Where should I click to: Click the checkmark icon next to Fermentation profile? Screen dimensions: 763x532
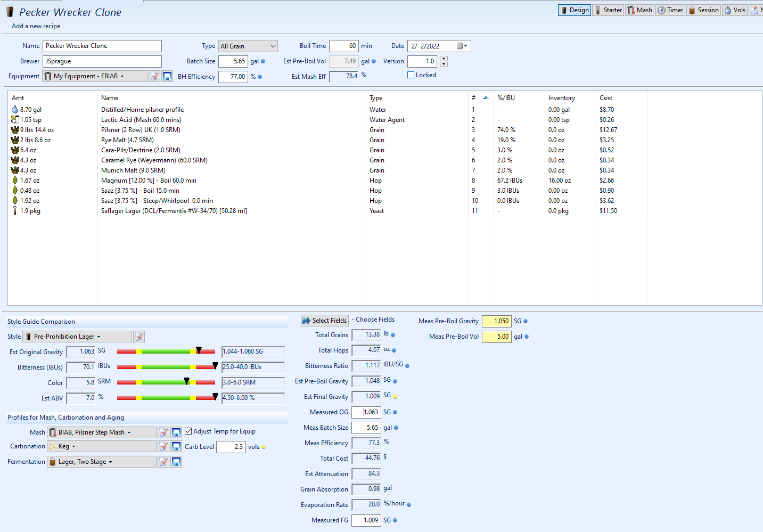point(163,462)
